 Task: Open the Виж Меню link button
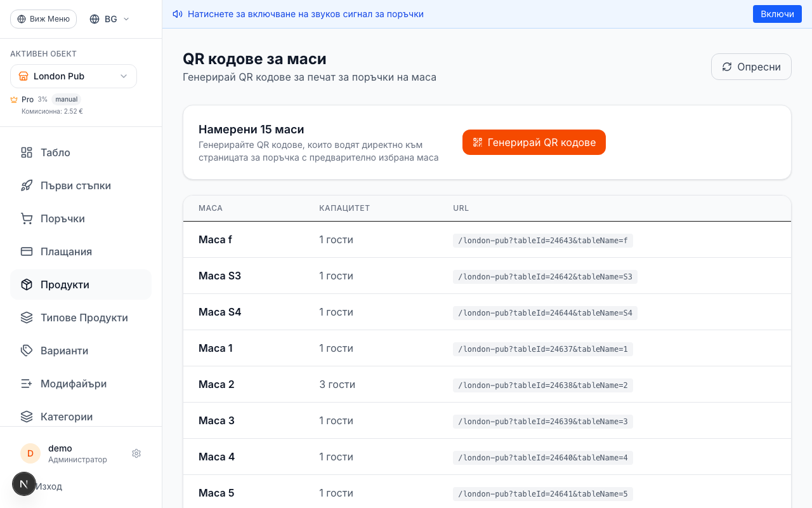point(43,19)
